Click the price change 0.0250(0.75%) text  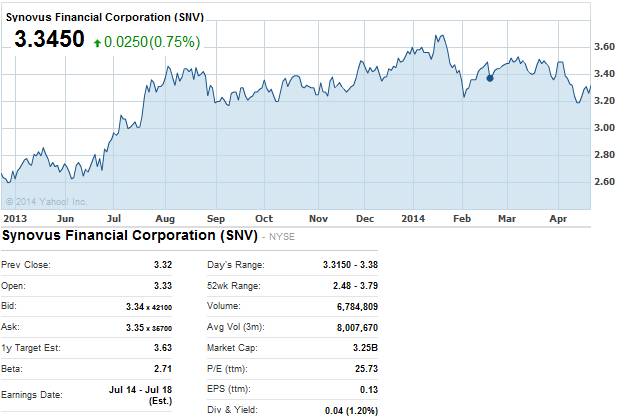tap(152, 42)
